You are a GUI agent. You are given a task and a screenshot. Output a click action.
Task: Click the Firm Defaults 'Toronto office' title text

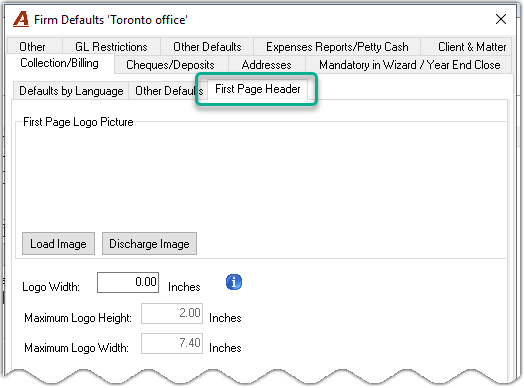[111, 20]
